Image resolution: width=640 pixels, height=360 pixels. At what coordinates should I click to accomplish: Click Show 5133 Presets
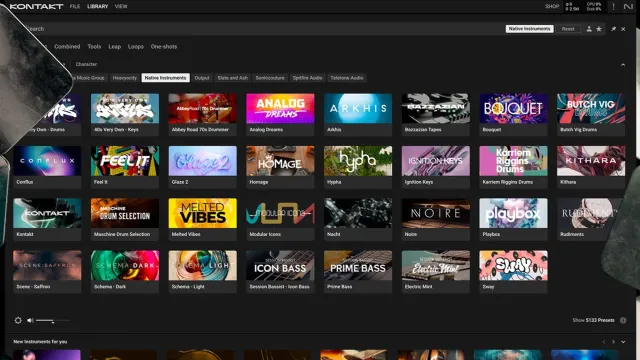tap(593, 320)
